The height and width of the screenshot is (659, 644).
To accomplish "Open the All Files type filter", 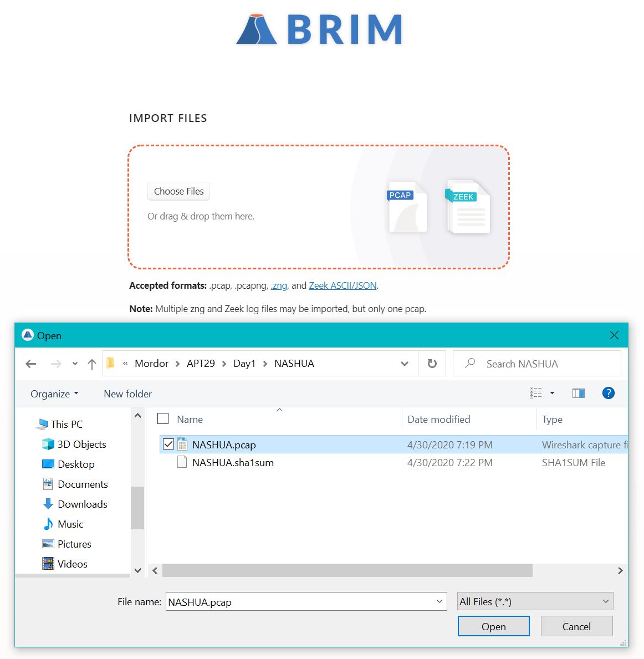I will (535, 601).
